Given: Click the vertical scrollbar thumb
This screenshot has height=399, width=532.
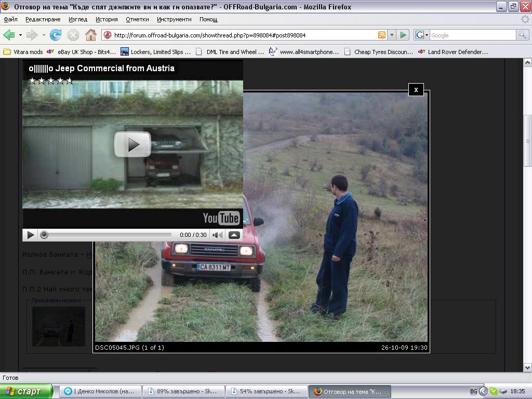Looking at the screenshot, I should (x=528, y=141).
